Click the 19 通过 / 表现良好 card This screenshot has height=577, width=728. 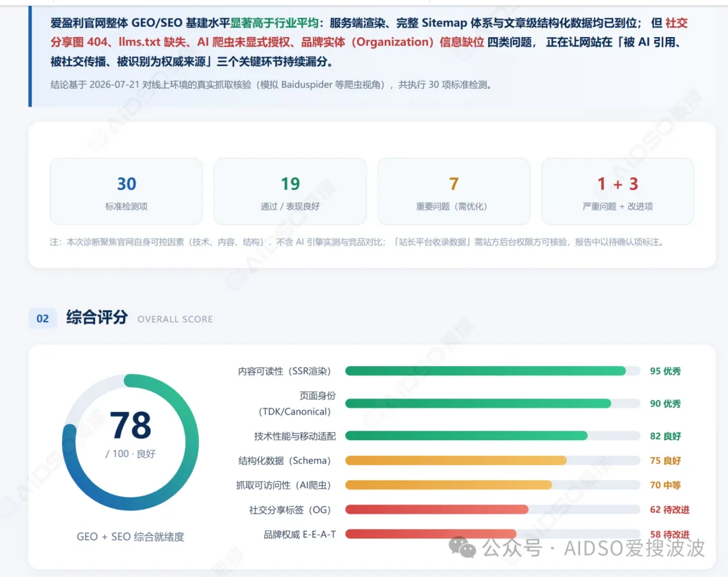(x=290, y=191)
